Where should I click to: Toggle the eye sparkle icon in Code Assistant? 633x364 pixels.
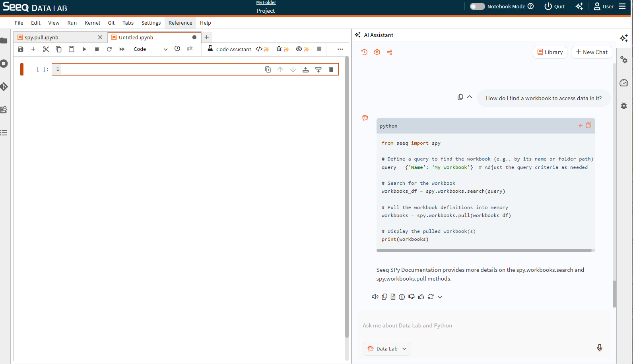[302, 49]
